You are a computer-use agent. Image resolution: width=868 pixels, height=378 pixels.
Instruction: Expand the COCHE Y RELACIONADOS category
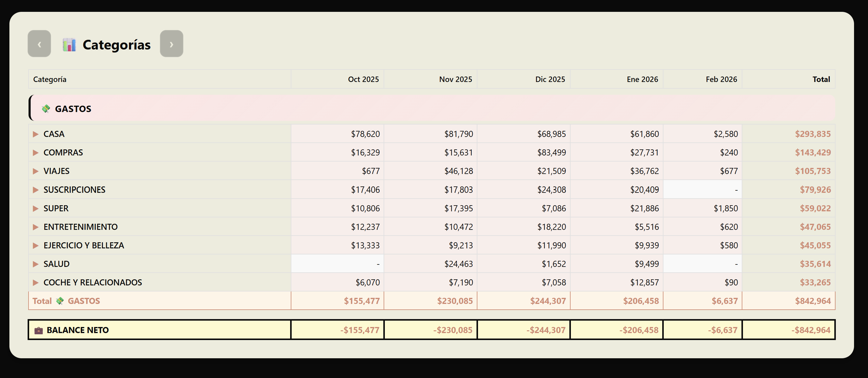pyautogui.click(x=36, y=282)
